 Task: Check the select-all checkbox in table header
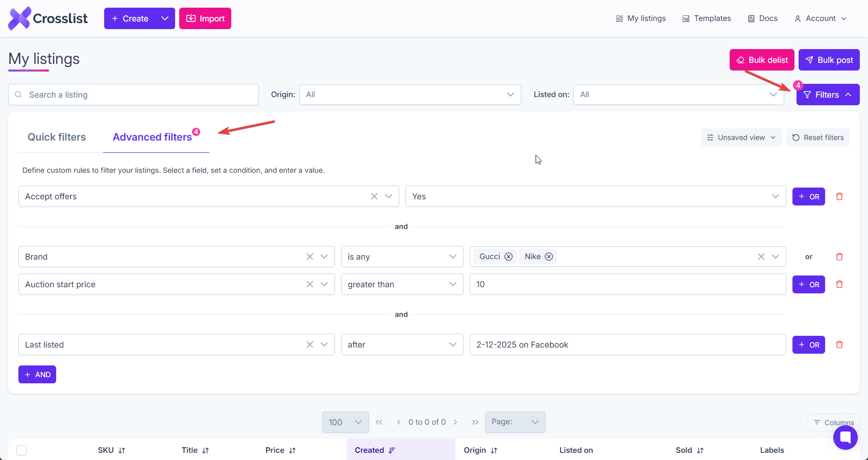coord(21,450)
